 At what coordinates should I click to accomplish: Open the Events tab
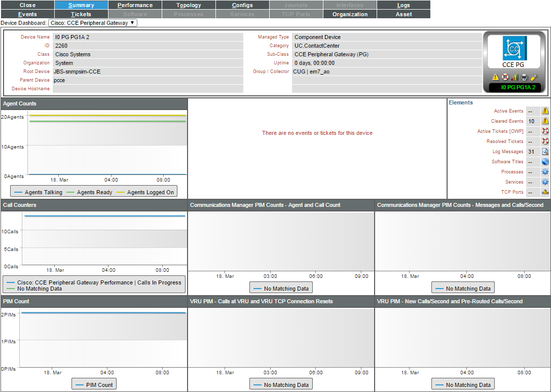(x=27, y=14)
